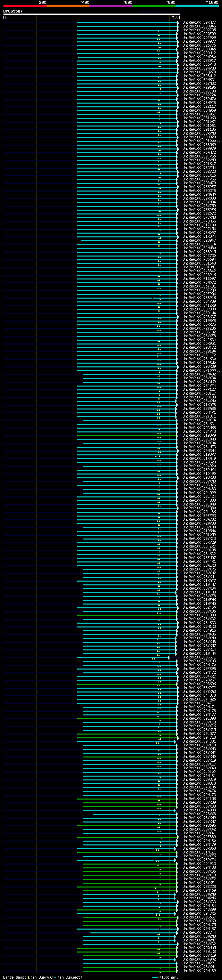
Task: Select label UniRef100_Q8H945
Action: (199, 49)
